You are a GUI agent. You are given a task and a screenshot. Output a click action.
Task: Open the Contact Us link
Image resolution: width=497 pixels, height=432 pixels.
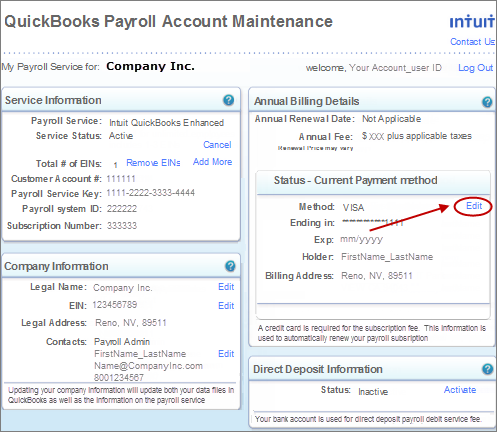pos(472,42)
